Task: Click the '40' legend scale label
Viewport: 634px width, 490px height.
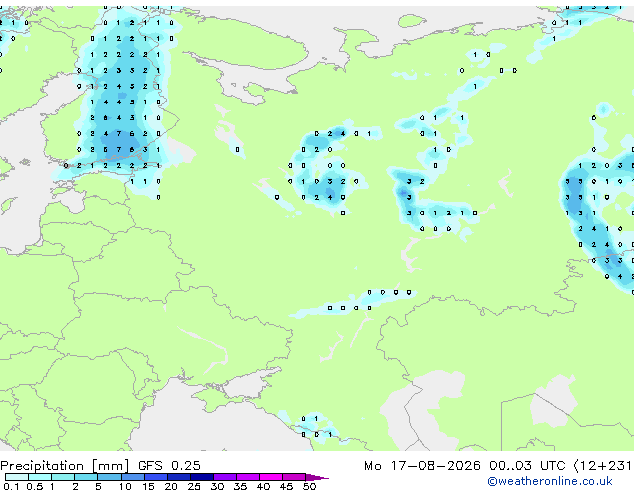Action: [263, 486]
